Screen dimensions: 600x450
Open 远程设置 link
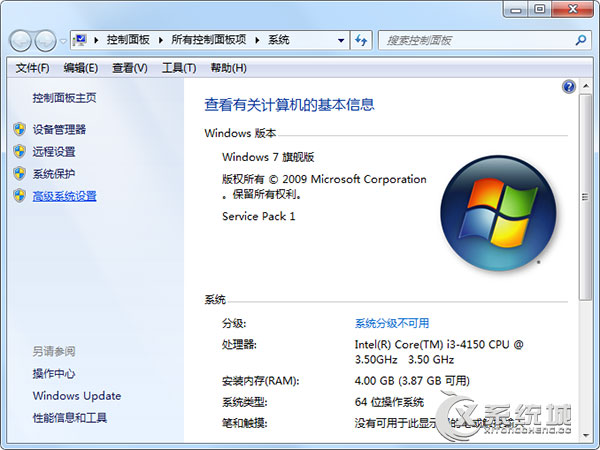point(54,152)
